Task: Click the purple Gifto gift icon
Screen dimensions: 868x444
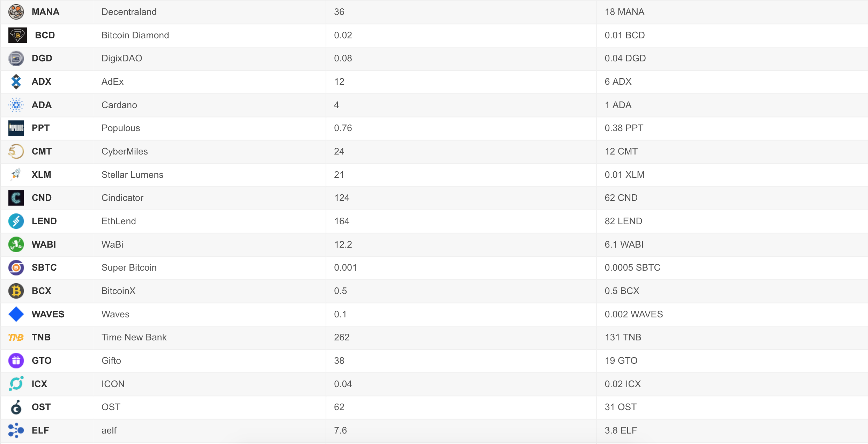Action: click(16, 361)
